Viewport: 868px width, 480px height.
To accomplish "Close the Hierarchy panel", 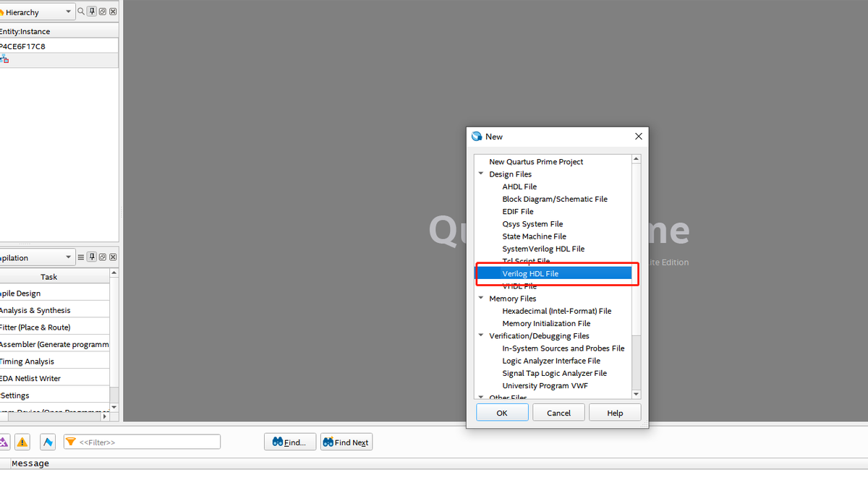I will 113,12.
